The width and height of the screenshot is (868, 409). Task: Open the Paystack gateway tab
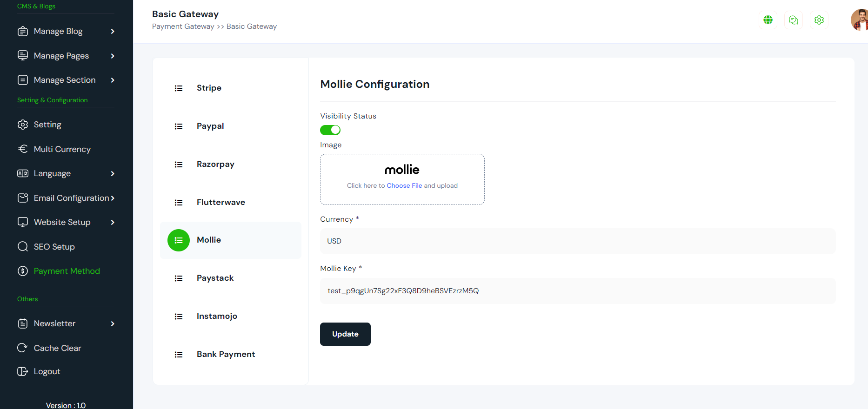tap(215, 278)
